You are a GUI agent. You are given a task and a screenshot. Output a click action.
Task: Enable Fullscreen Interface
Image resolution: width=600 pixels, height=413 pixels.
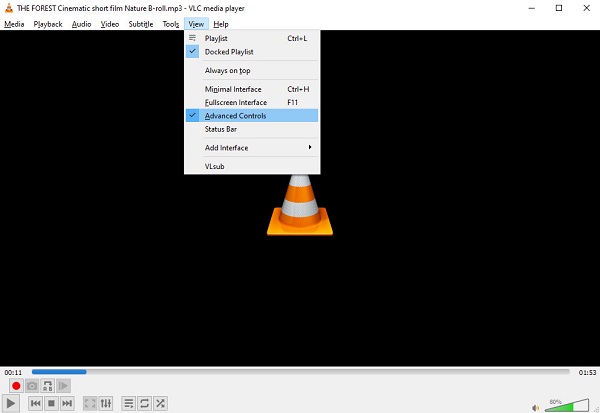click(252, 103)
